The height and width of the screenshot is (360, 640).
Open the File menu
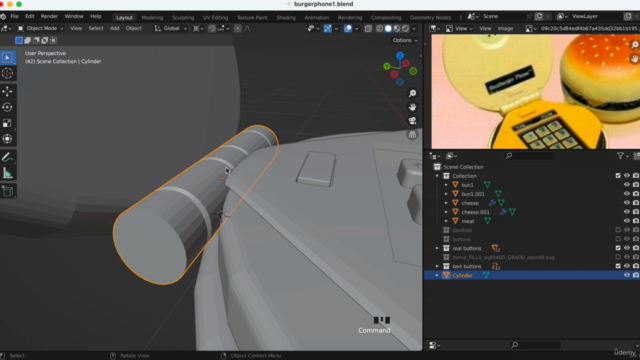click(15, 16)
